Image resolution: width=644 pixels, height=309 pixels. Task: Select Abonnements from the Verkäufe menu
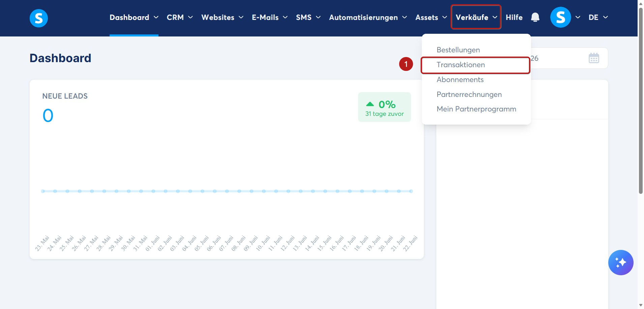460,80
